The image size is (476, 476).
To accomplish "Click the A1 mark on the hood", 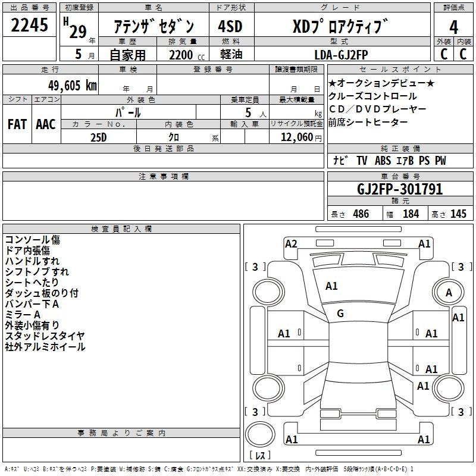I will point(331,286).
